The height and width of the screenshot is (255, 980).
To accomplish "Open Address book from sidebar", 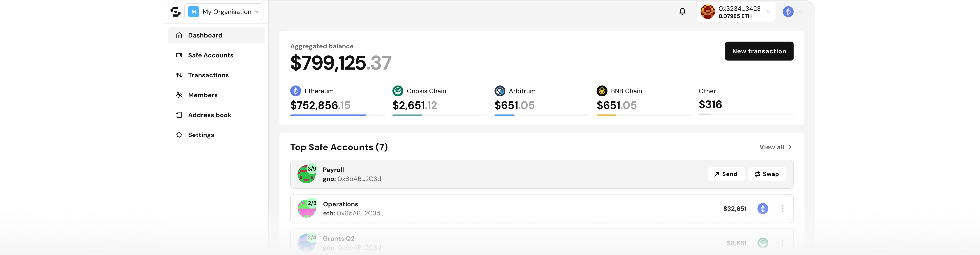I will [209, 115].
